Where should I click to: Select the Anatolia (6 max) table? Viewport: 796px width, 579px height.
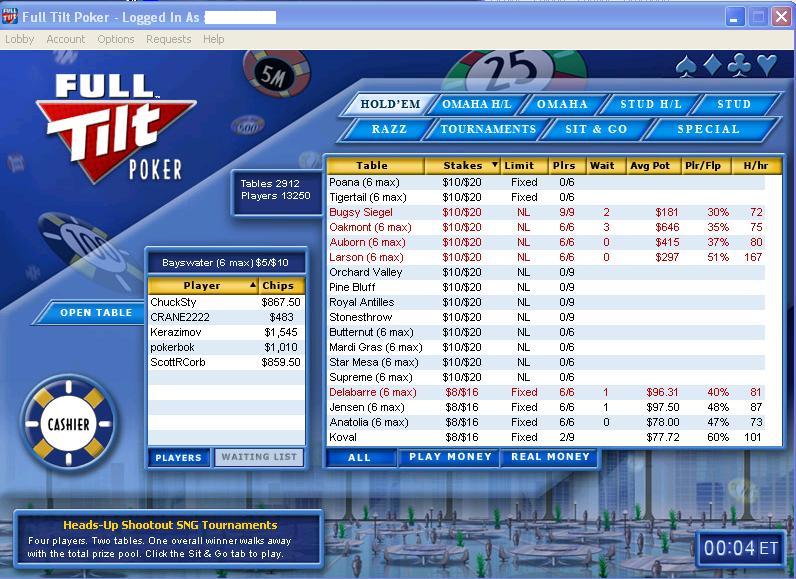(x=546, y=422)
